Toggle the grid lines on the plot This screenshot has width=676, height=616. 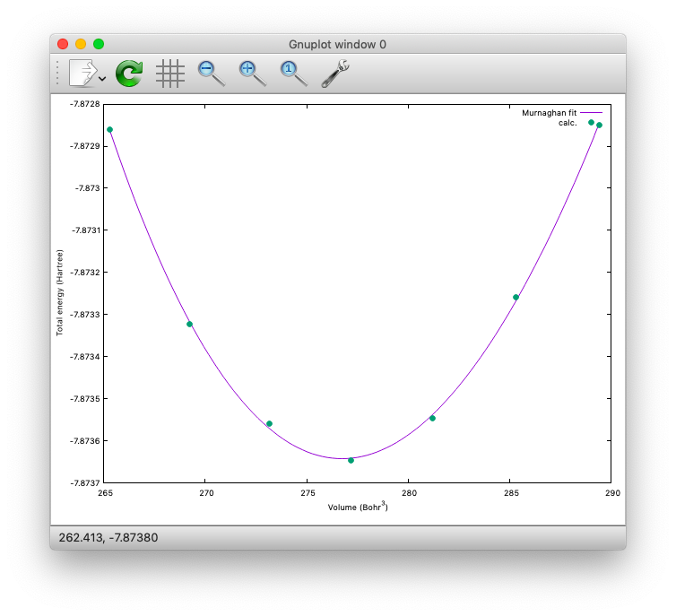[170, 74]
